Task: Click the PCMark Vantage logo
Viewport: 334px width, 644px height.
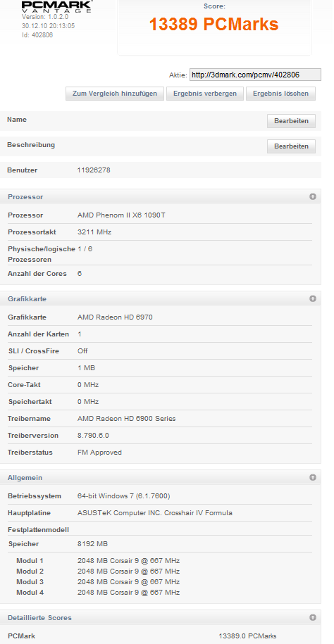Action: tap(57, 6)
